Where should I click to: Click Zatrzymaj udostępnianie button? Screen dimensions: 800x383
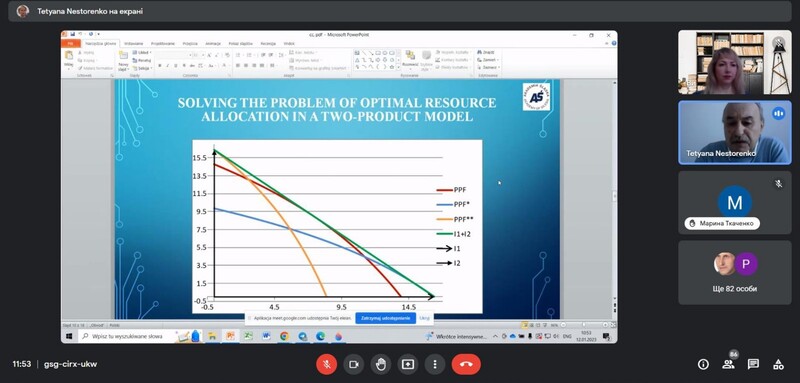[386, 318]
